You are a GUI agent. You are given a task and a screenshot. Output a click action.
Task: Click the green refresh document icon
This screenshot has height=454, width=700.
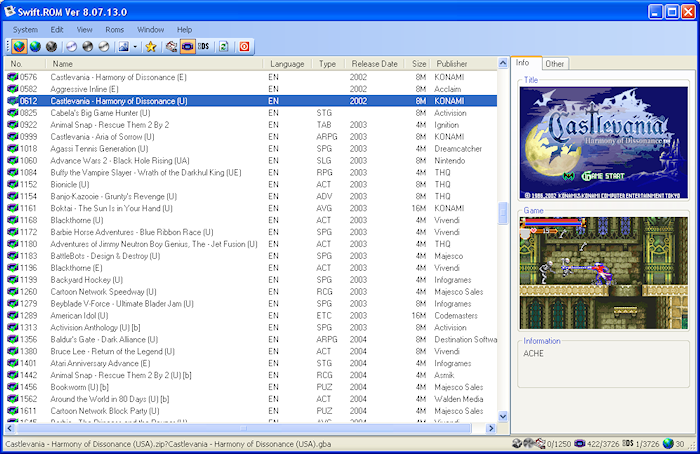[x=224, y=46]
